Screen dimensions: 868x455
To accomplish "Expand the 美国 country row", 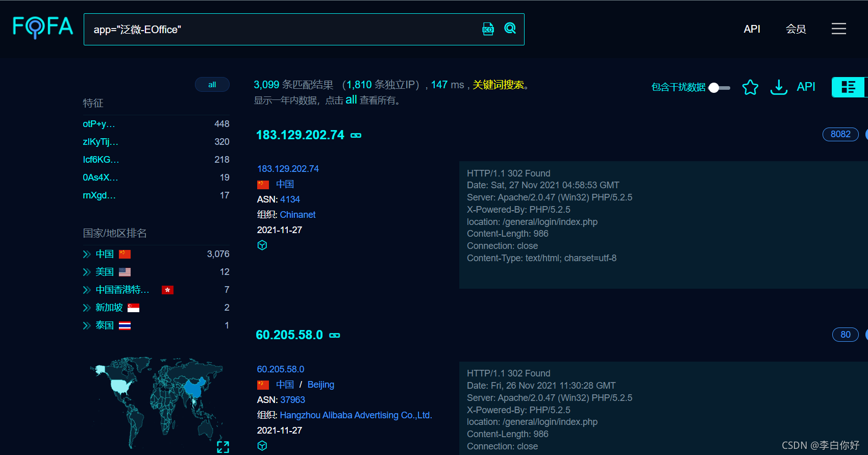I will pos(87,272).
